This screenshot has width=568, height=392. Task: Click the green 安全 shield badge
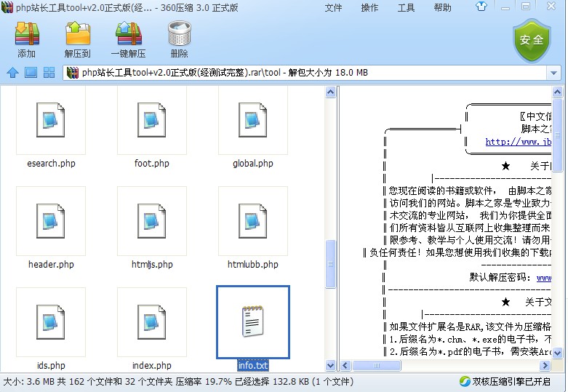pos(532,39)
